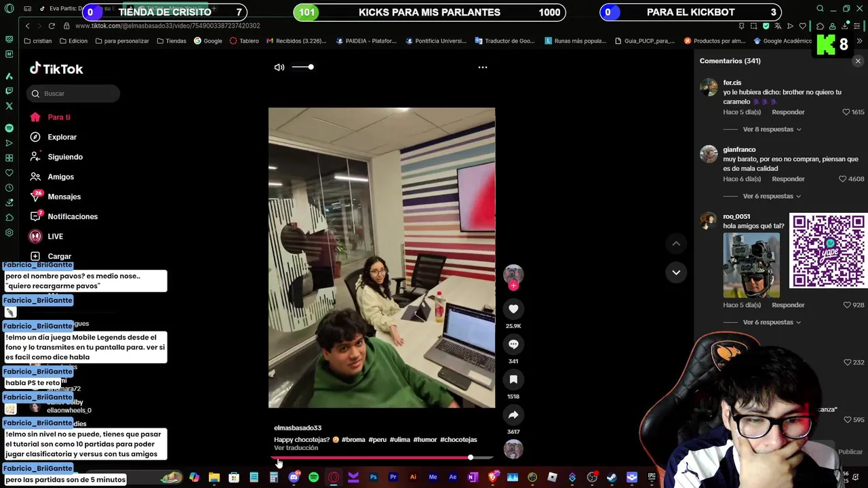Viewport: 868px width, 488px height.
Task: Like roo_0051 comment with 928 likes
Action: pos(847,306)
